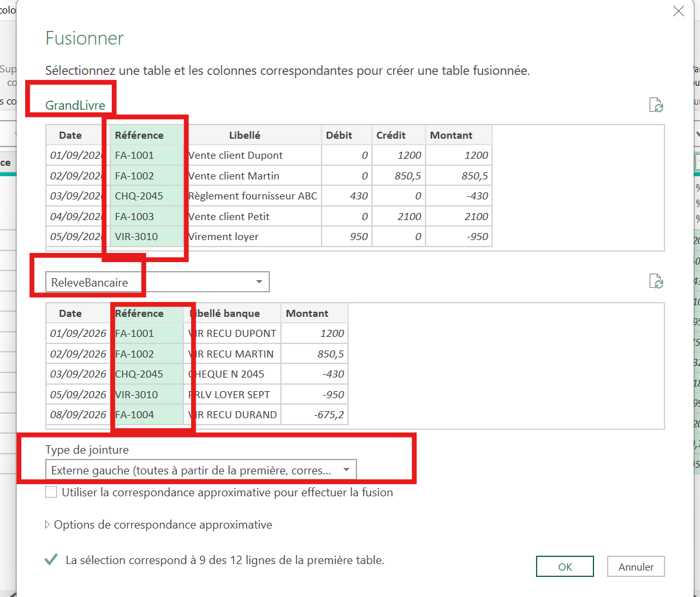Select the Libellé column header in GrandLivre
Viewport: 700px width, 597px height.
pos(252,135)
